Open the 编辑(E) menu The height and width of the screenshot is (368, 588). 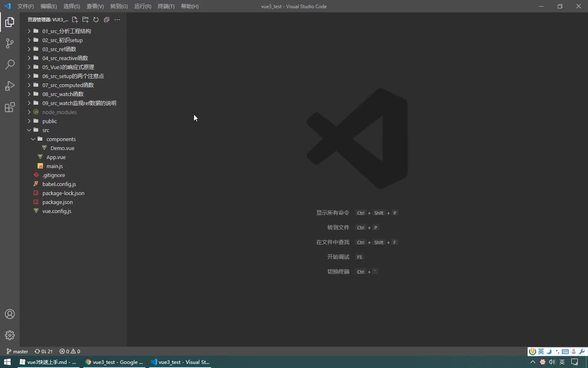(49, 6)
